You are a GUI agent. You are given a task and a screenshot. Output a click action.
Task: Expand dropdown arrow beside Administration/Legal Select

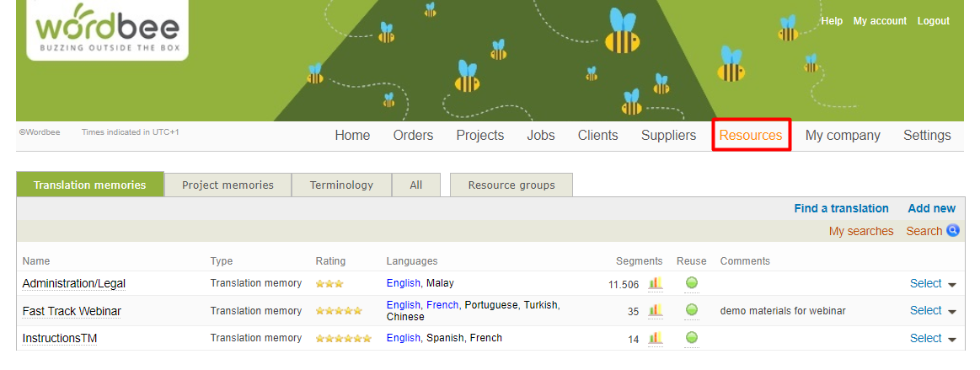952,285
